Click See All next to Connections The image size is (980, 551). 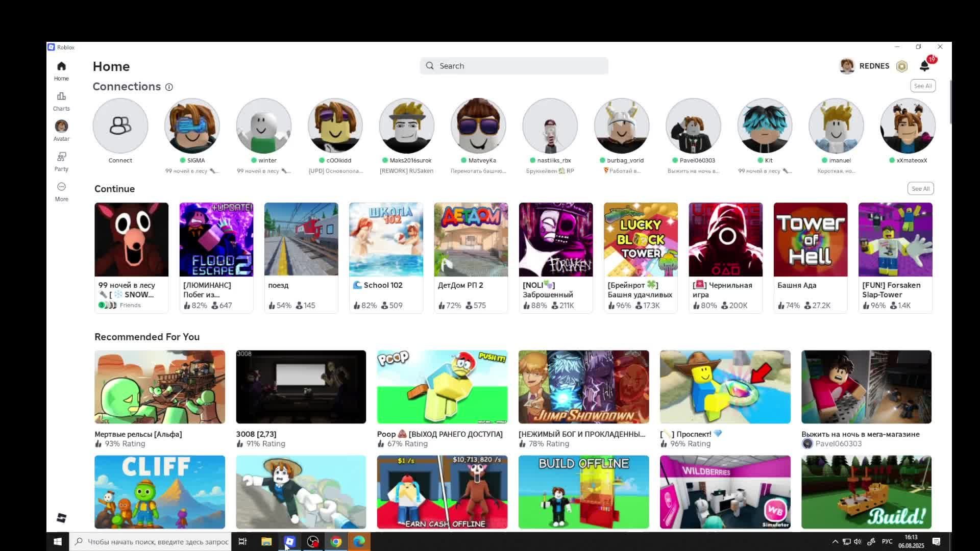tap(922, 86)
